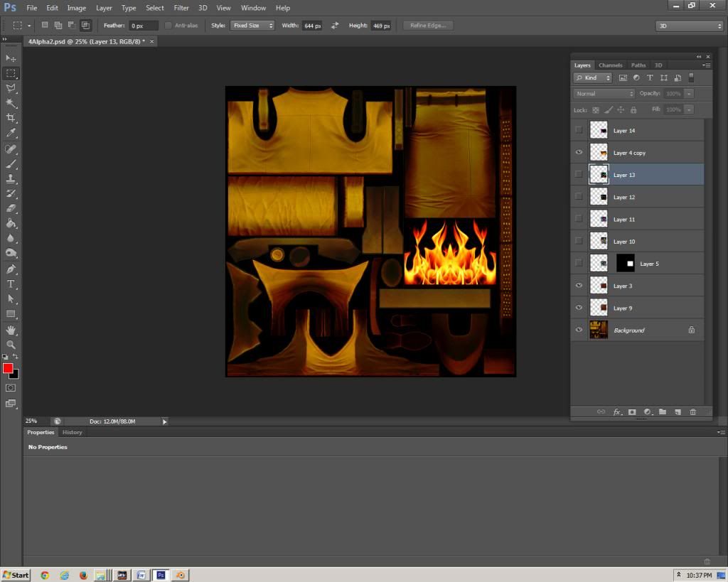Select the Crop tool
728x582 pixels.
(x=11, y=118)
